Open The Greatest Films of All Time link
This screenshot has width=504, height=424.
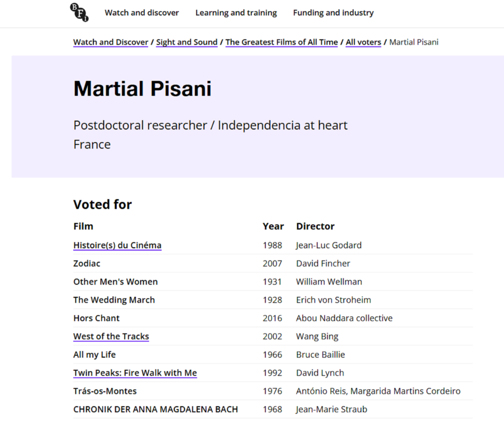coord(282,42)
